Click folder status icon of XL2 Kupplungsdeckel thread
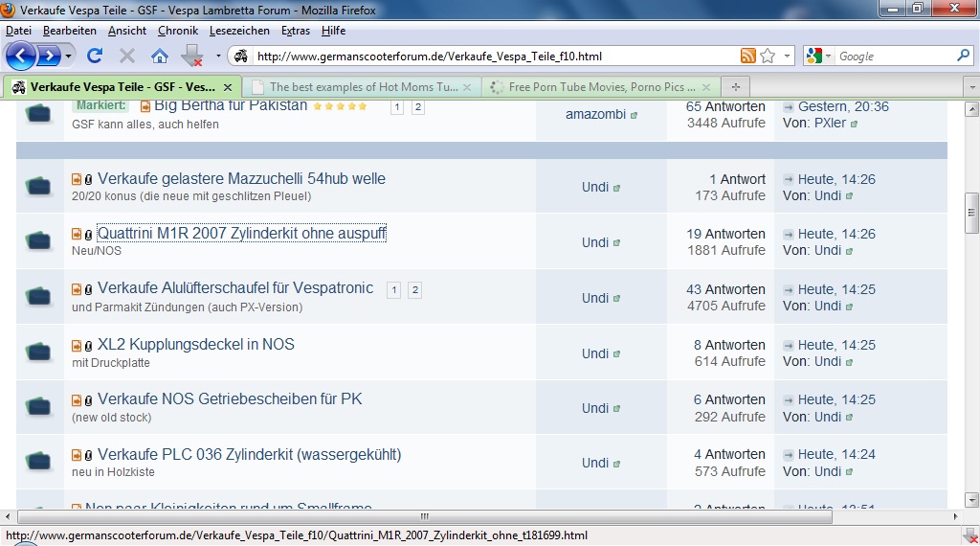The height and width of the screenshot is (546, 980). (x=38, y=353)
